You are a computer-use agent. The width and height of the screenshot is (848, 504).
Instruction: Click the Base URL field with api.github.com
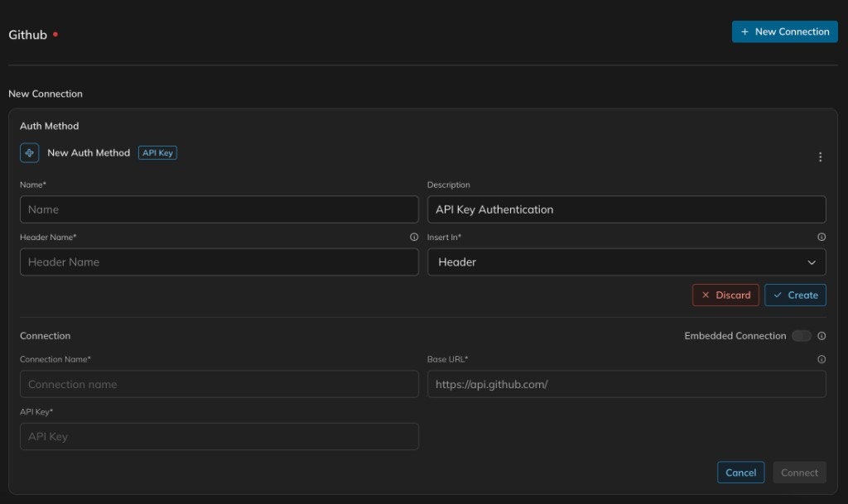(x=627, y=384)
